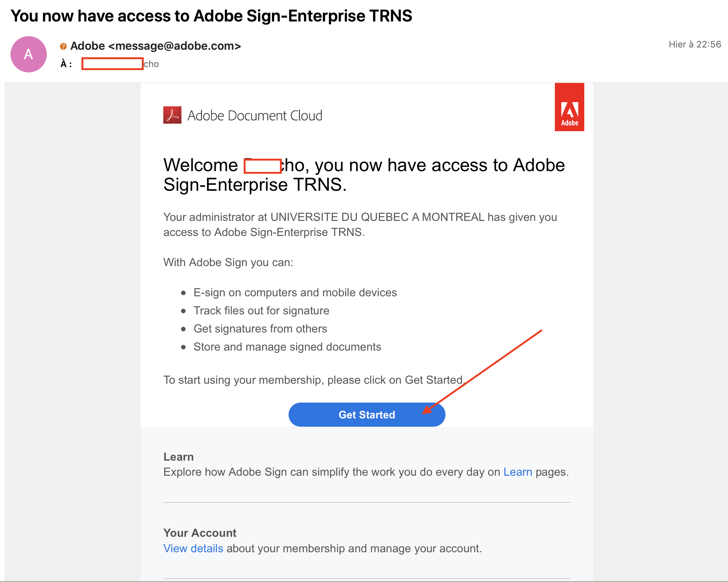Click the Welcome headline text

(364, 175)
